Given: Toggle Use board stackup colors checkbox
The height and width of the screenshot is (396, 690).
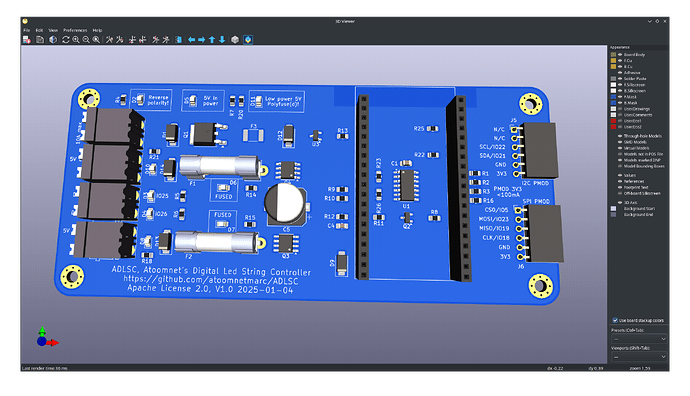Looking at the screenshot, I should 615,320.
